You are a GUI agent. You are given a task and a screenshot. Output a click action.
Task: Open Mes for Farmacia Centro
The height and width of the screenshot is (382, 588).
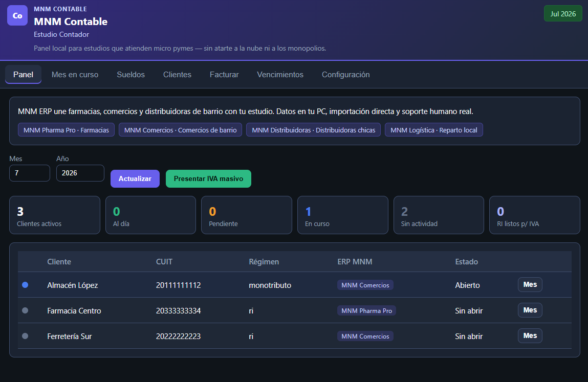tap(530, 310)
